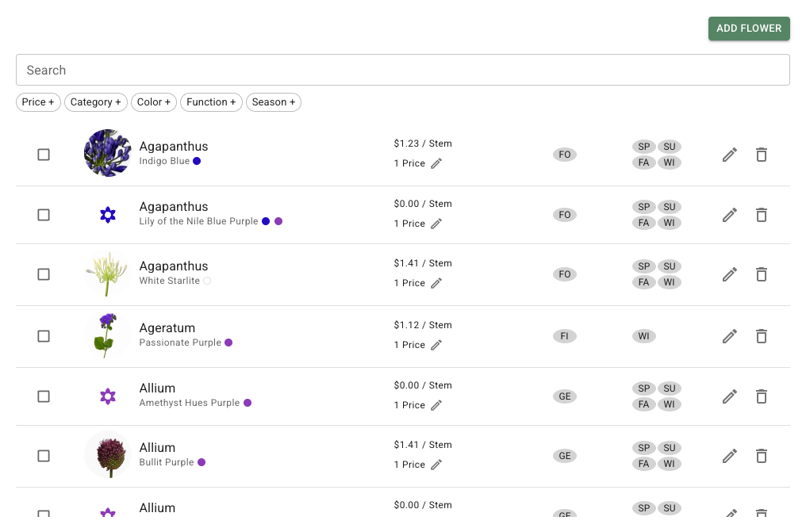Delete the Agapanthus White Starlite flower
806x532 pixels.
(x=762, y=274)
